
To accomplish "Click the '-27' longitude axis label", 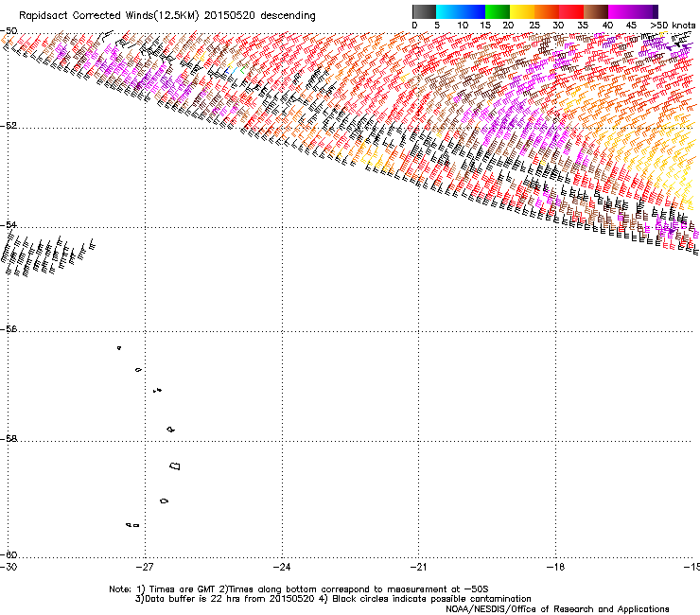I will 145,567.
